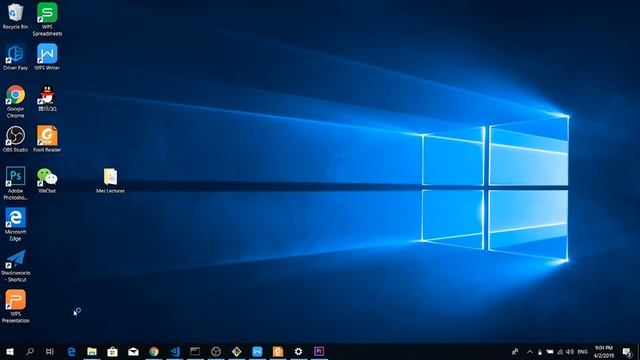Select the Recycle Bin desktop icon

coord(16,16)
